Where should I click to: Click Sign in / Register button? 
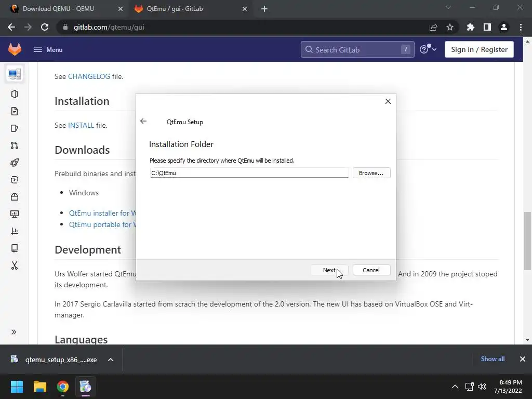pos(479,49)
